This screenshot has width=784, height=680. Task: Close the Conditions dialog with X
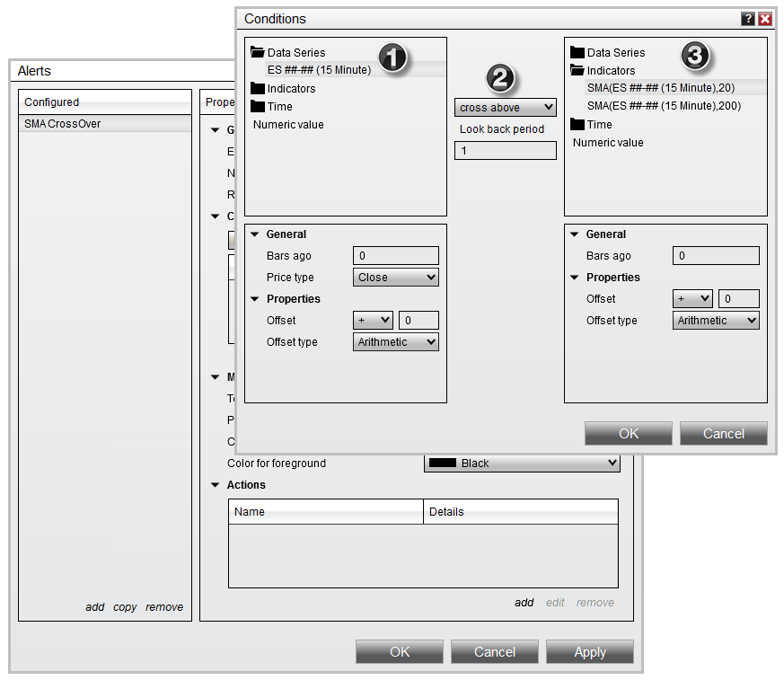click(765, 19)
